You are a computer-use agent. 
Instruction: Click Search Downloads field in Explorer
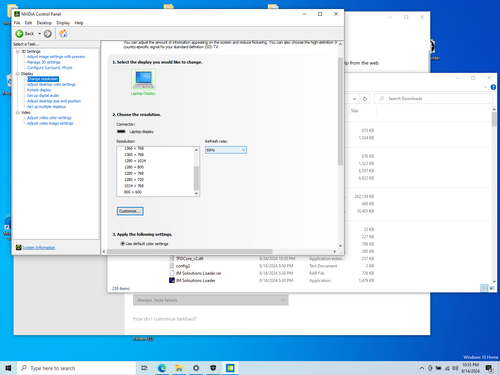pos(433,99)
